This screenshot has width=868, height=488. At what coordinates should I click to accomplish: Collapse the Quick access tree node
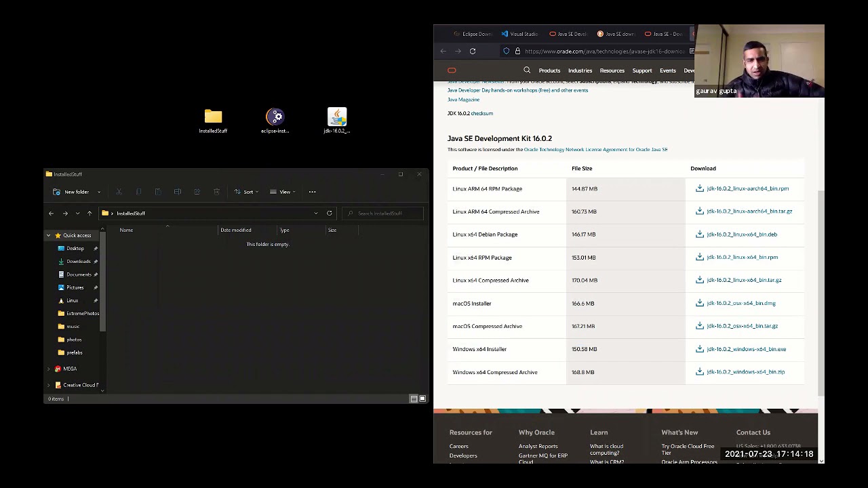point(49,235)
